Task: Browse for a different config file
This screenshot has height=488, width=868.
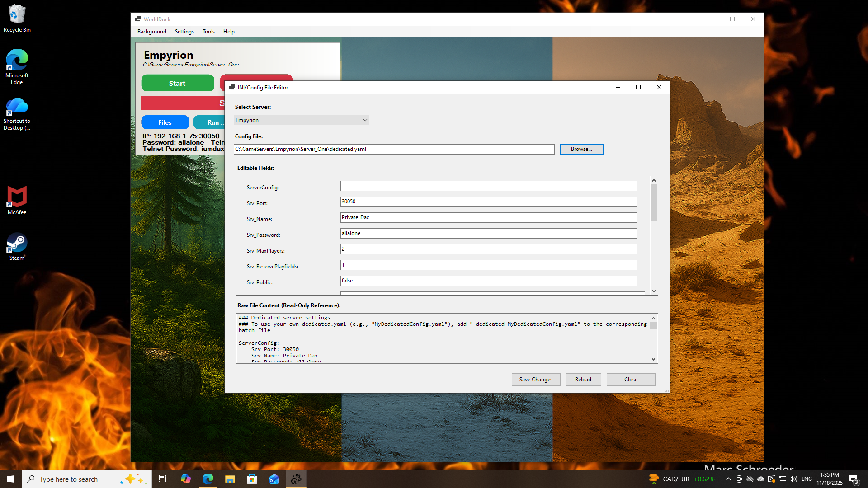Action: pos(581,149)
